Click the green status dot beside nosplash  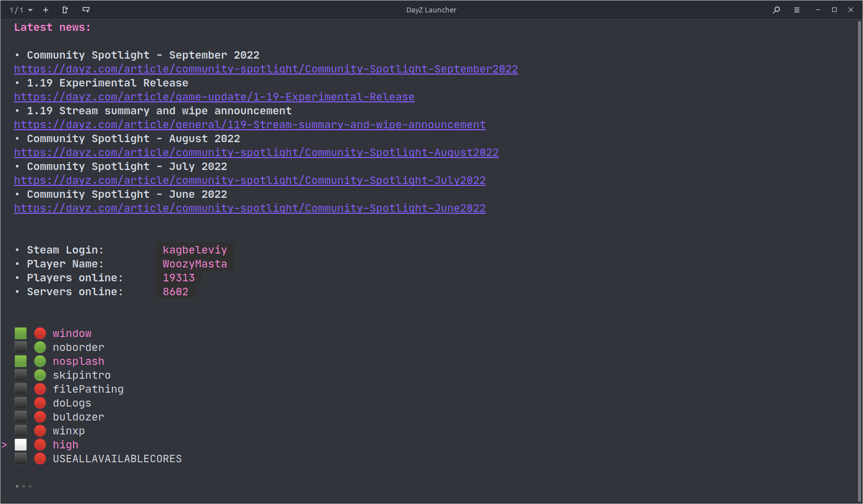pyautogui.click(x=40, y=361)
